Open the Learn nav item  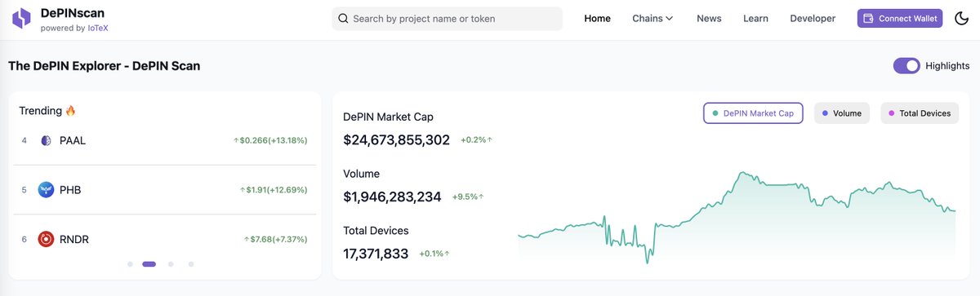tap(755, 18)
